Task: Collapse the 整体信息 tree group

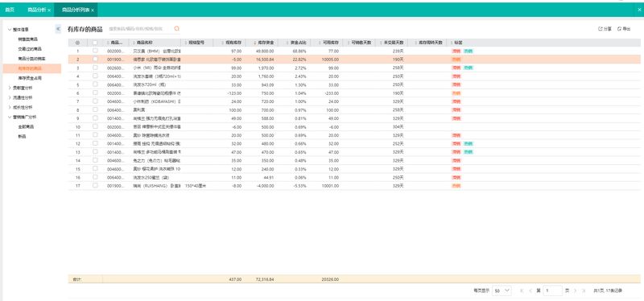Action: (x=10, y=30)
